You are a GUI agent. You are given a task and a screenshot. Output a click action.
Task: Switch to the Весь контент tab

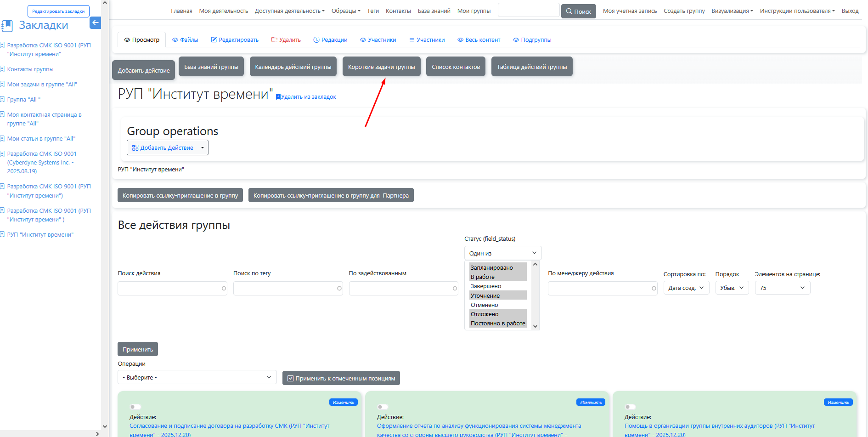point(479,40)
